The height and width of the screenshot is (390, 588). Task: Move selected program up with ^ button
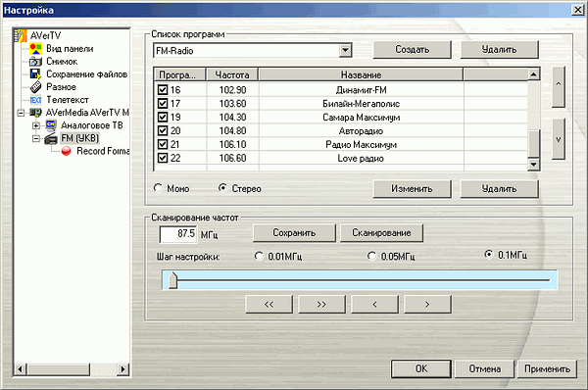(x=558, y=86)
